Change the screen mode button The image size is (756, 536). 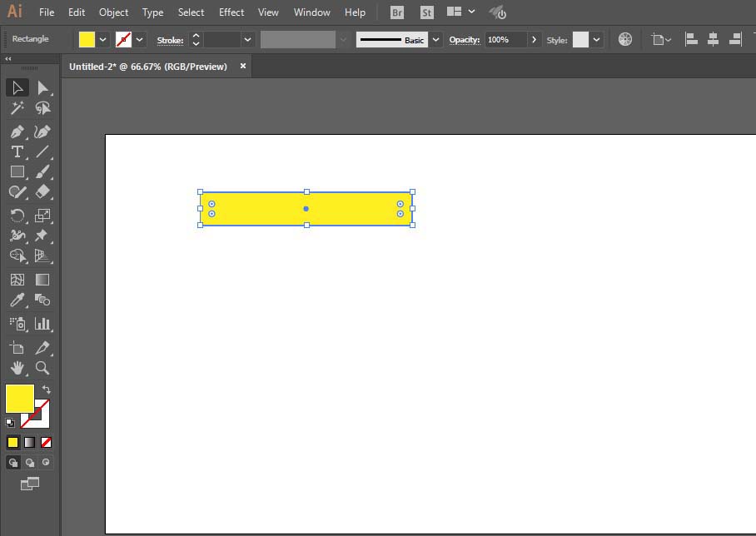(x=29, y=484)
